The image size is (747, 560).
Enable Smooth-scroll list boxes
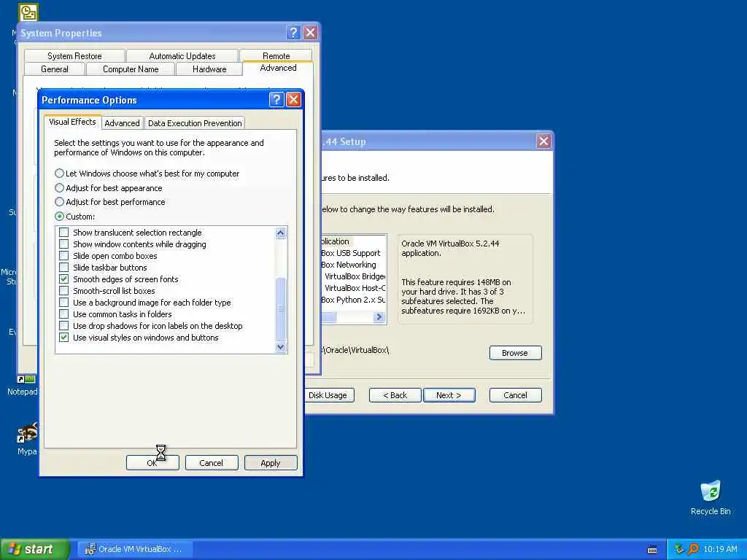click(64, 290)
